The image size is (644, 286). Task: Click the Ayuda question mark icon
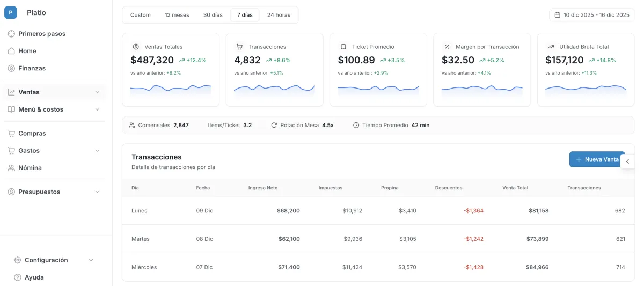(x=18, y=277)
